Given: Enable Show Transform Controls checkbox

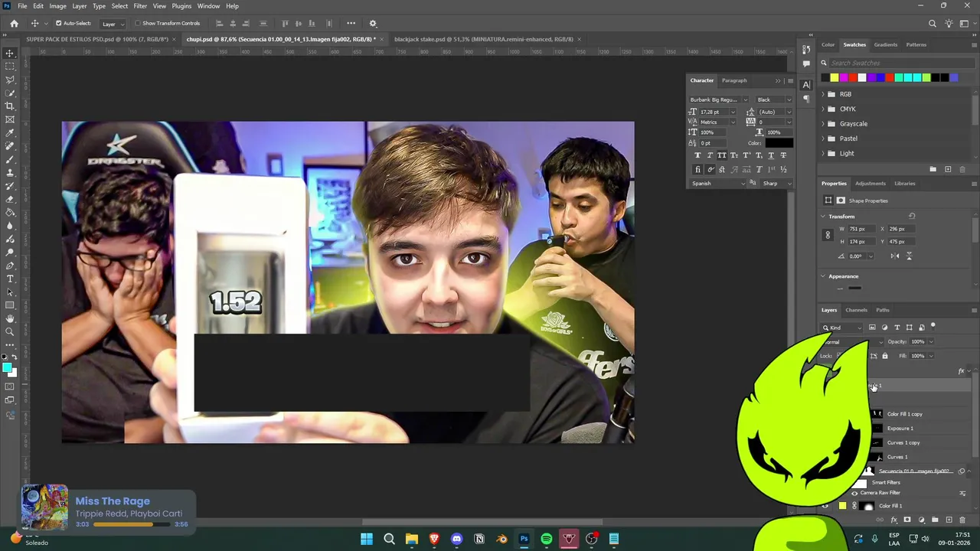Looking at the screenshot, I should point(137,24).
